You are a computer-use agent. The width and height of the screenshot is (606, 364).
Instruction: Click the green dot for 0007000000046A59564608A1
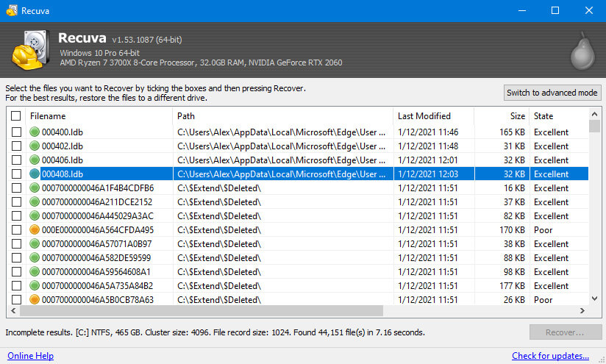[35, 271]
